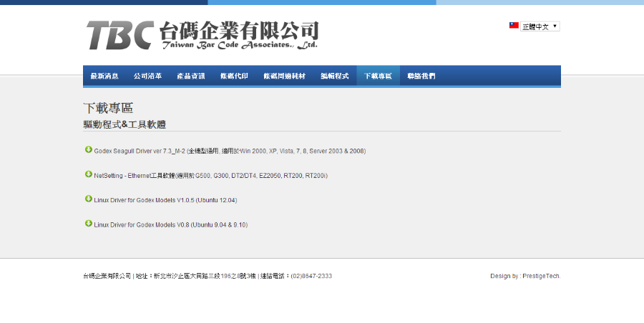Screen dimensions: 644x323
Task: Download Godex Seagull Driver ver 7.3_M-2 link
Action: [x=229, y=151]
